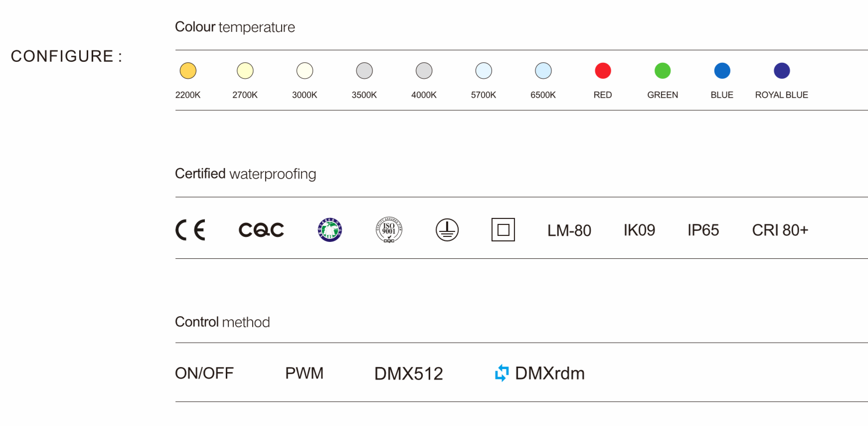The width and height of the screenshot is (868, 426).
Task: Select the RED colour circle
Action: click(x=603, y=71)
